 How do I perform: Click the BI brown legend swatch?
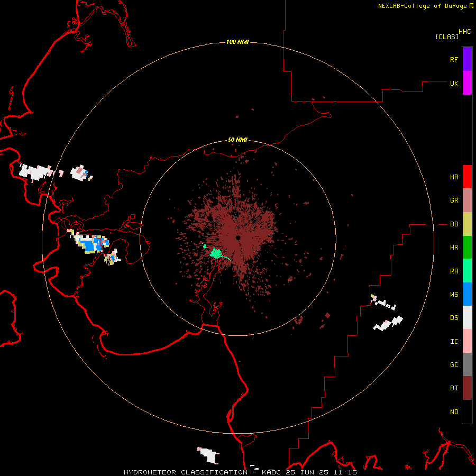click(467, 388)
